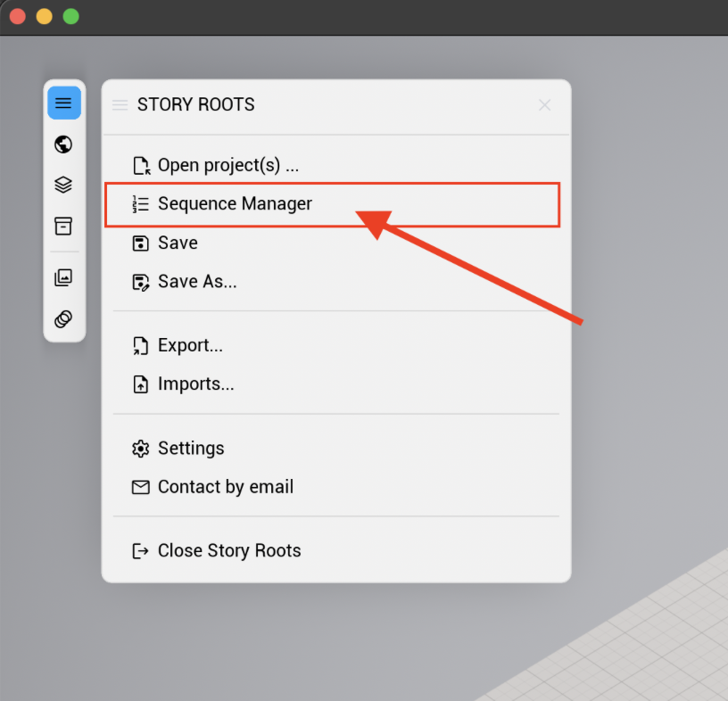Open the archive box icon

(x=63, y=226)
